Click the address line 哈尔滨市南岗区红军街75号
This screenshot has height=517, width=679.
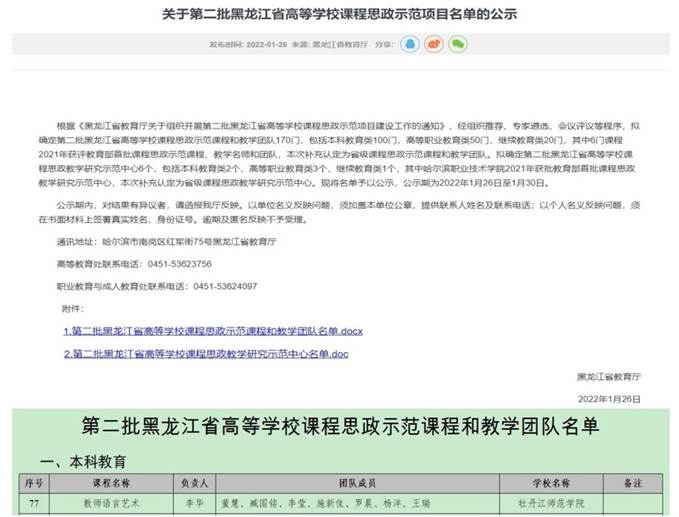pos(158,242)
